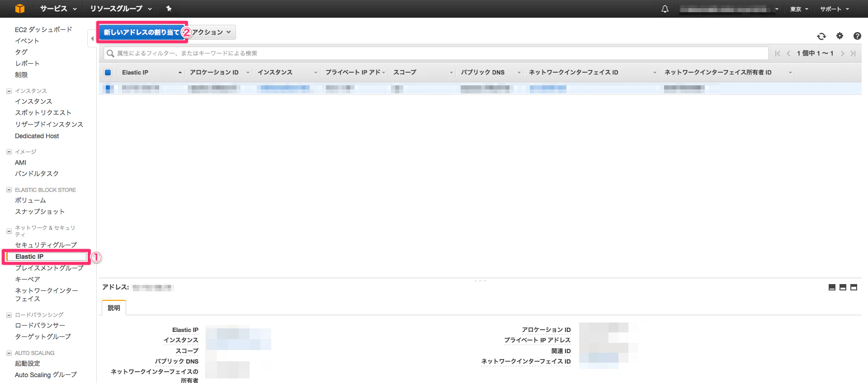The height and width of the screenshot is (383, 868).
Task: Select the 説明 tab
Action: click(x=114, y=308)
